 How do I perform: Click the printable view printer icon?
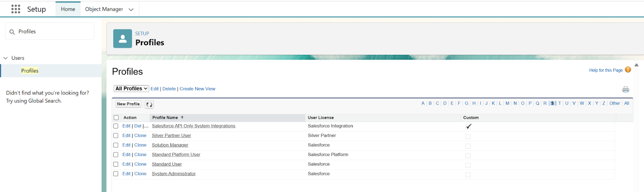click(625, 90)
